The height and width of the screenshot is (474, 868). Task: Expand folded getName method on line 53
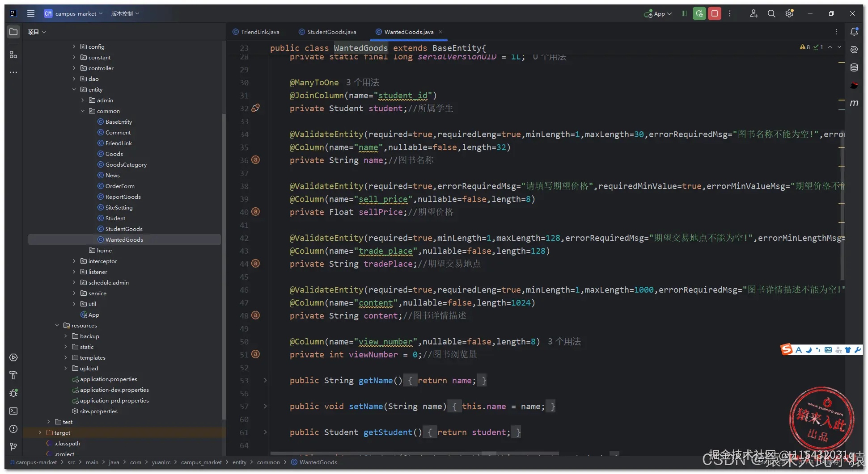265,380
